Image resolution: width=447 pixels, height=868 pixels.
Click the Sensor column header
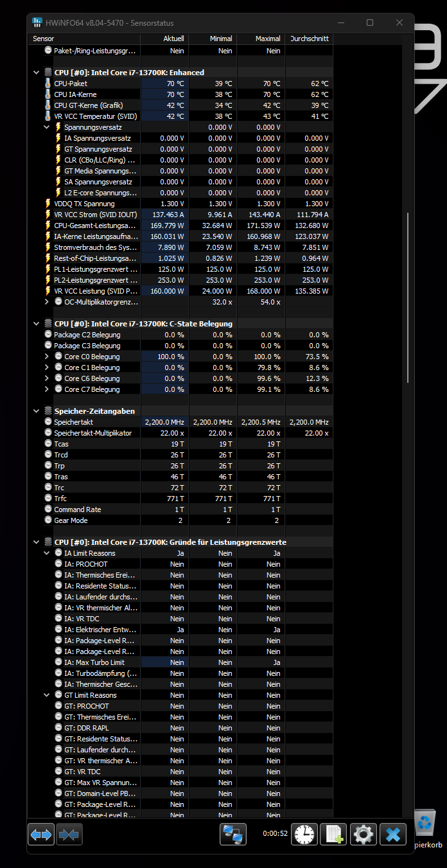(x=85, y=39)
